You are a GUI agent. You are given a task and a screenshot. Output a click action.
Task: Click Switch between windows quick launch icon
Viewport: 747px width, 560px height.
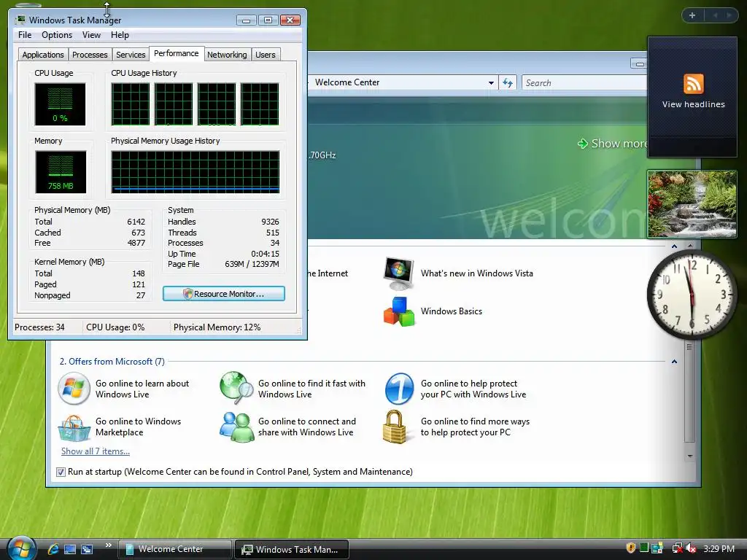click(87, 549)
